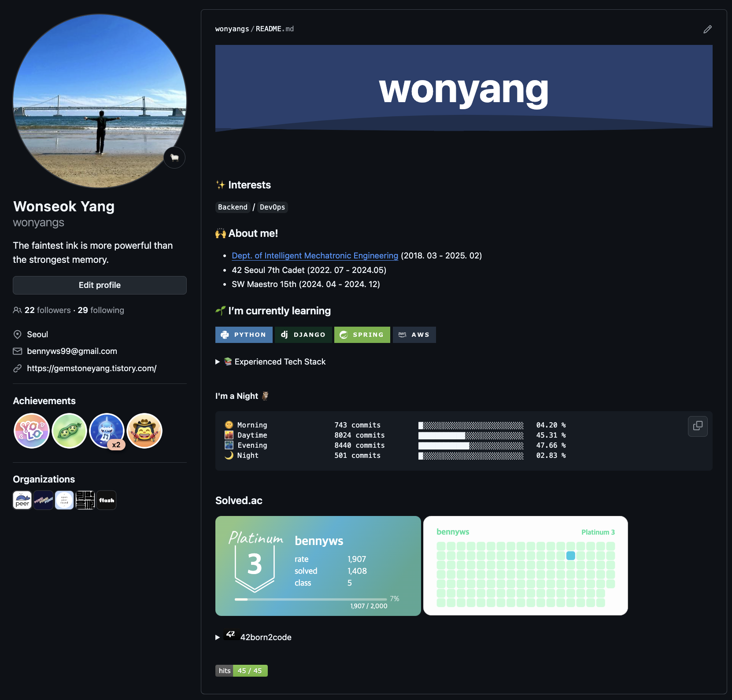Open the peer organization icon

[x=22, y=500]
